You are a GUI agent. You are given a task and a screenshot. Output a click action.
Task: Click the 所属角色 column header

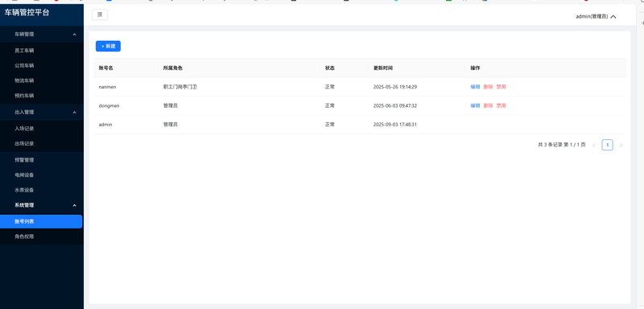pos(173,68)
